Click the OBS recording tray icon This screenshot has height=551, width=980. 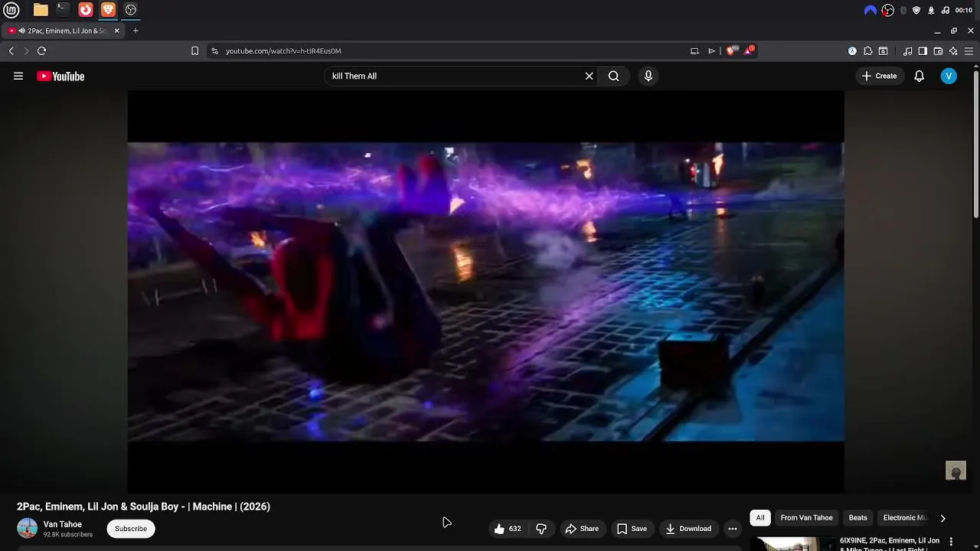tap(887, 10)
